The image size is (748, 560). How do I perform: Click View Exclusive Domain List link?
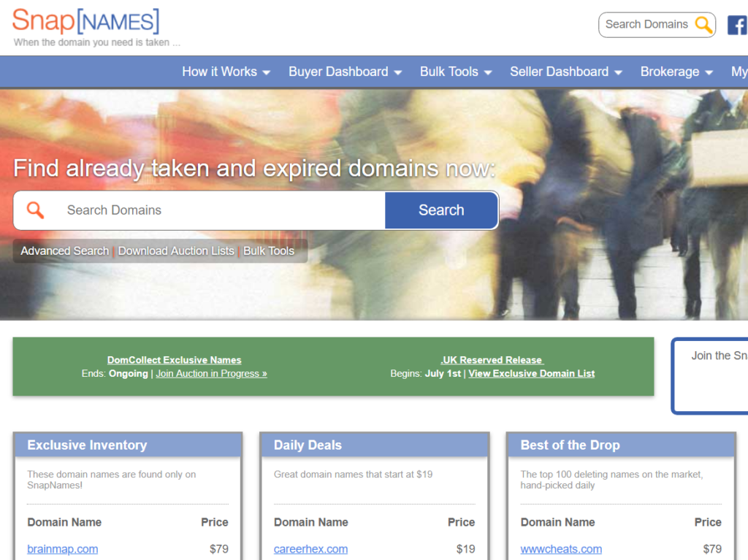[x=532, y=374]
